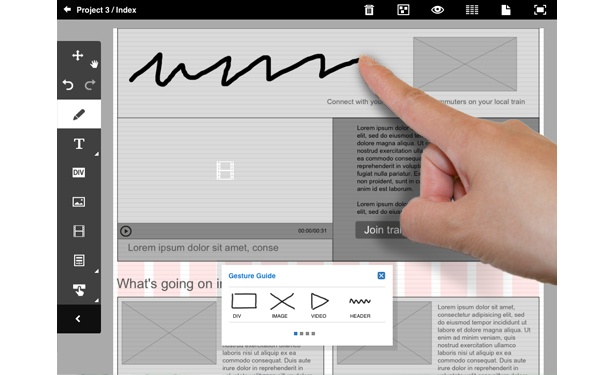Choose the IMAGE cross gesture
The image size is (615, 375).
point(282,305)
